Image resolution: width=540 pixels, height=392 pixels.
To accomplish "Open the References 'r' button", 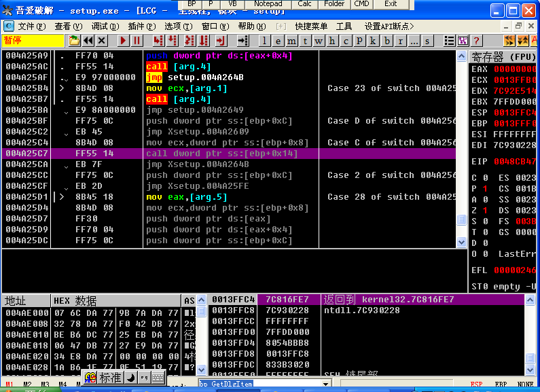I will (400, 41).
